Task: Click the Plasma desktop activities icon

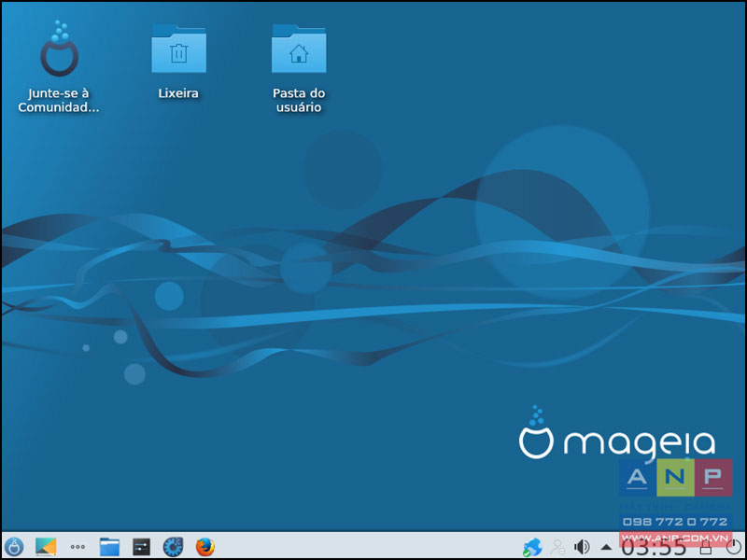Action: [x=46, y=547]
